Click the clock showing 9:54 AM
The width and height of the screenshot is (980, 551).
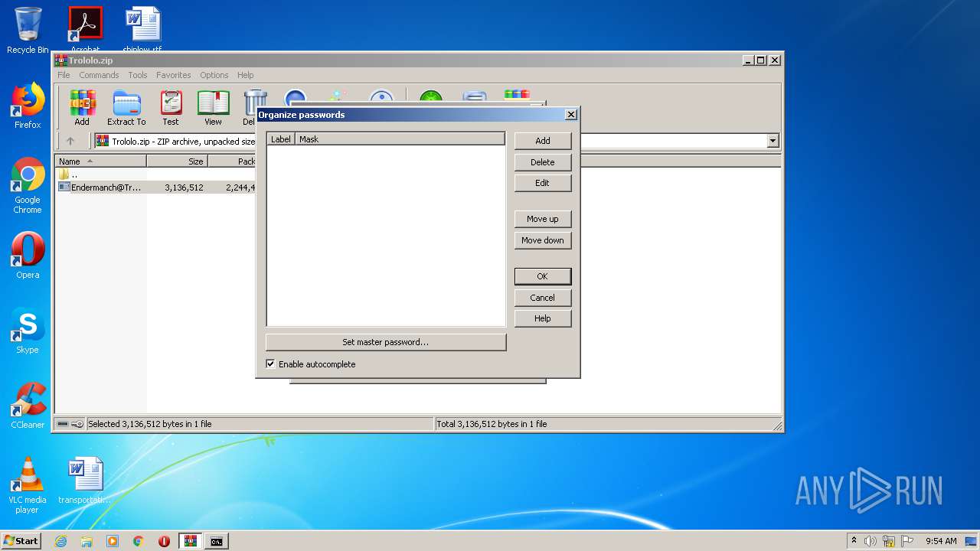[941, 541]
